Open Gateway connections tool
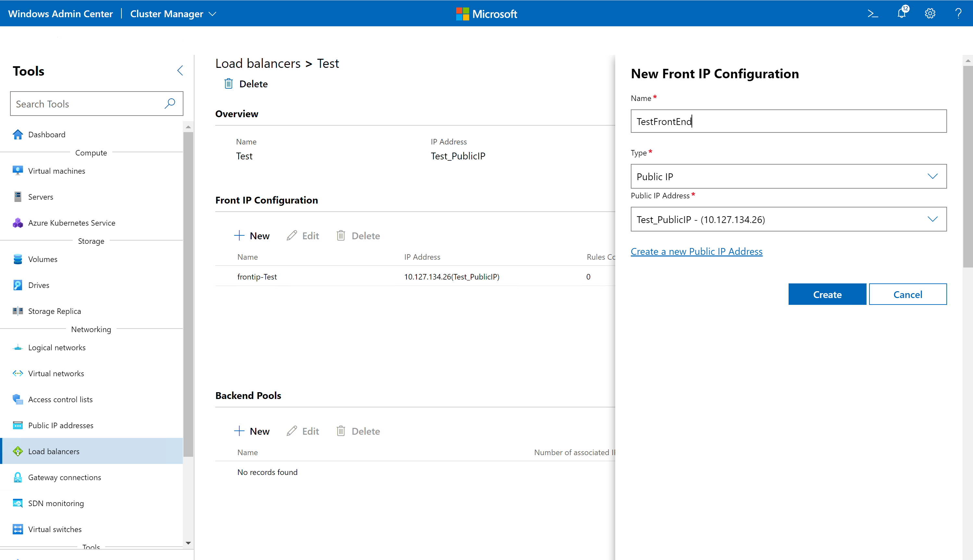The height and width of the screenshot is (560, 973). click(65, 477)
